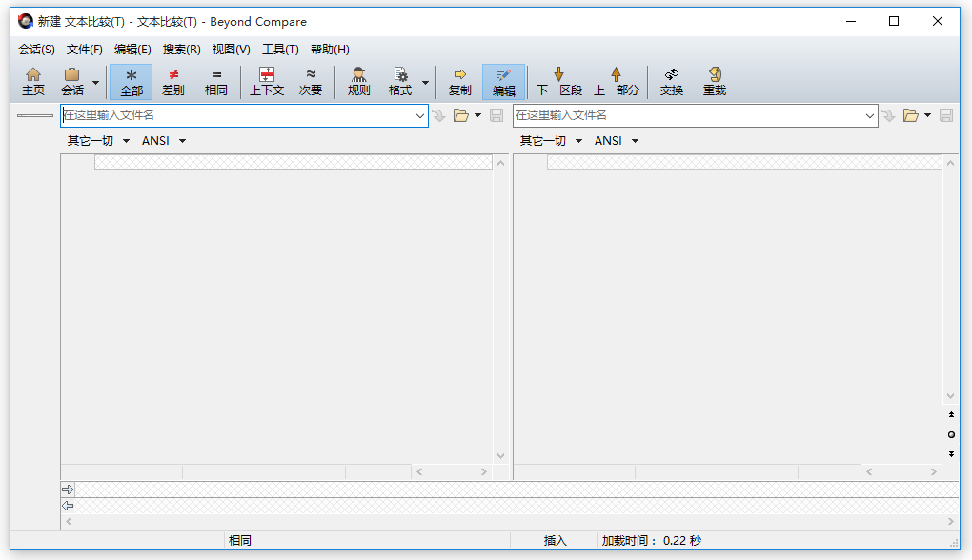Open the 视图(V) menu
The height and width of the screenshot is (560, 972).
(x=232, y=49)
